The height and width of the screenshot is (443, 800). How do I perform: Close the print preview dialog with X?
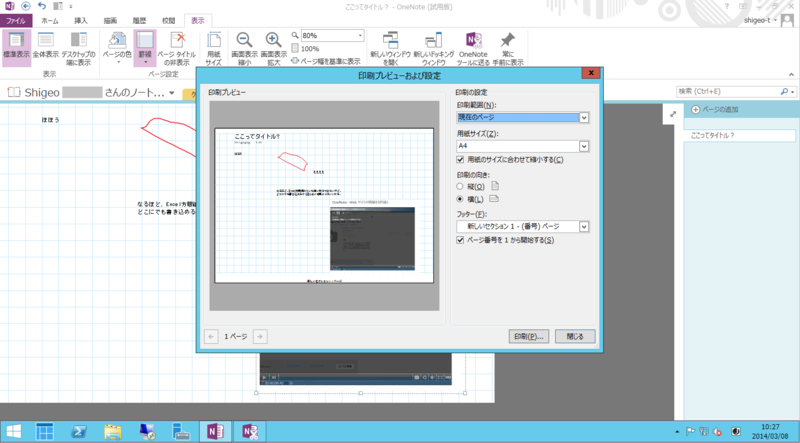click(x=591, y=73)
